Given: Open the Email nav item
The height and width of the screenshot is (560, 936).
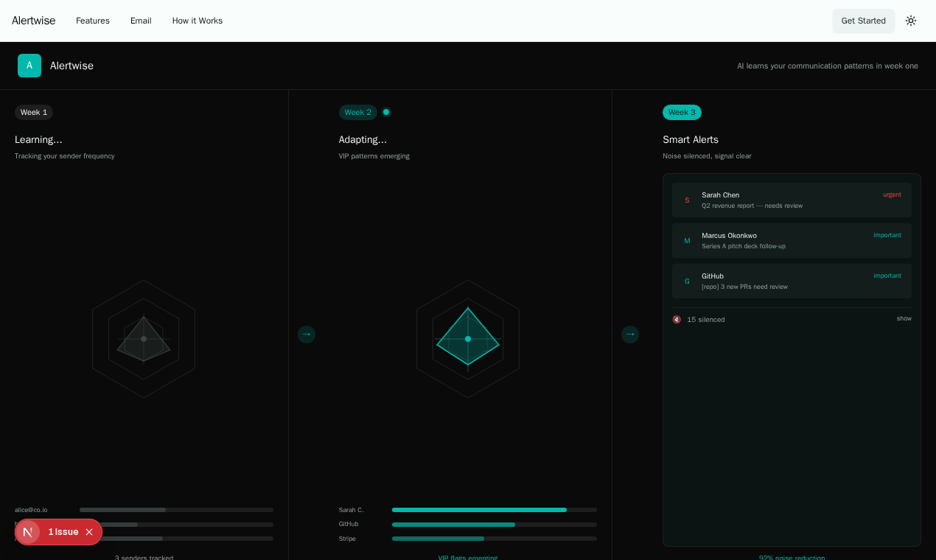Looking at the screenshot, I should tap(141, 21).
